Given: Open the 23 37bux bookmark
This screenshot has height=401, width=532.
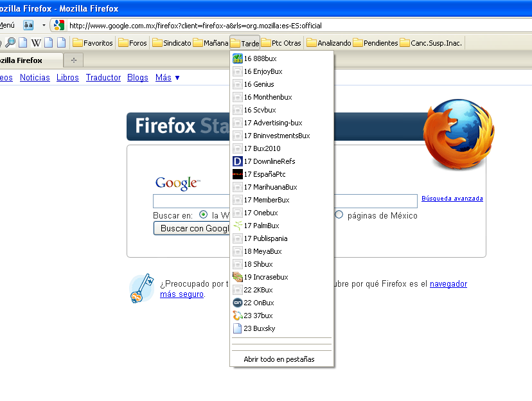Looking at the screenshot, I should tap(281, 316).
